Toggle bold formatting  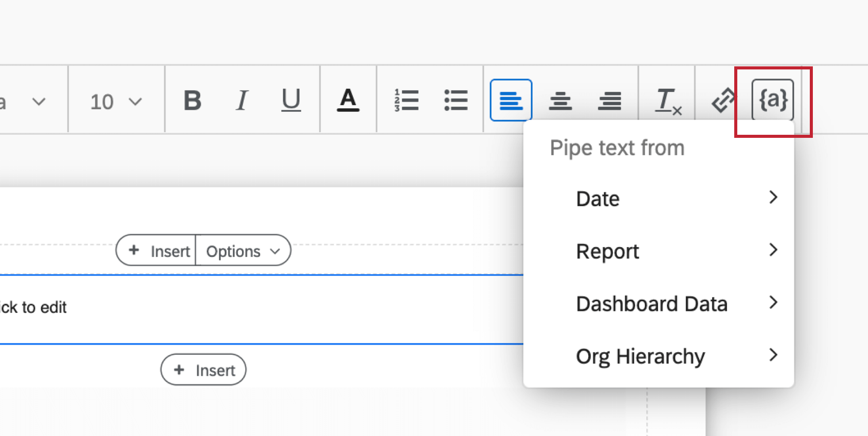(x=192, y=100)
